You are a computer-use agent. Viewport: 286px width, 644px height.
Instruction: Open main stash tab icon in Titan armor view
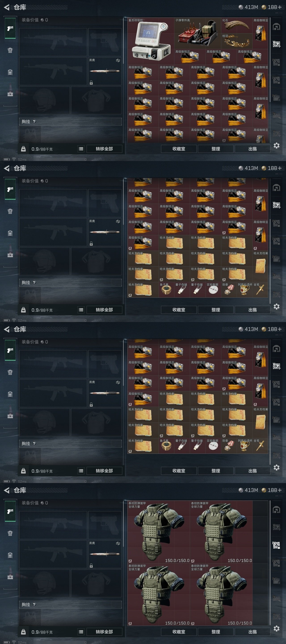tap(276, 510)
